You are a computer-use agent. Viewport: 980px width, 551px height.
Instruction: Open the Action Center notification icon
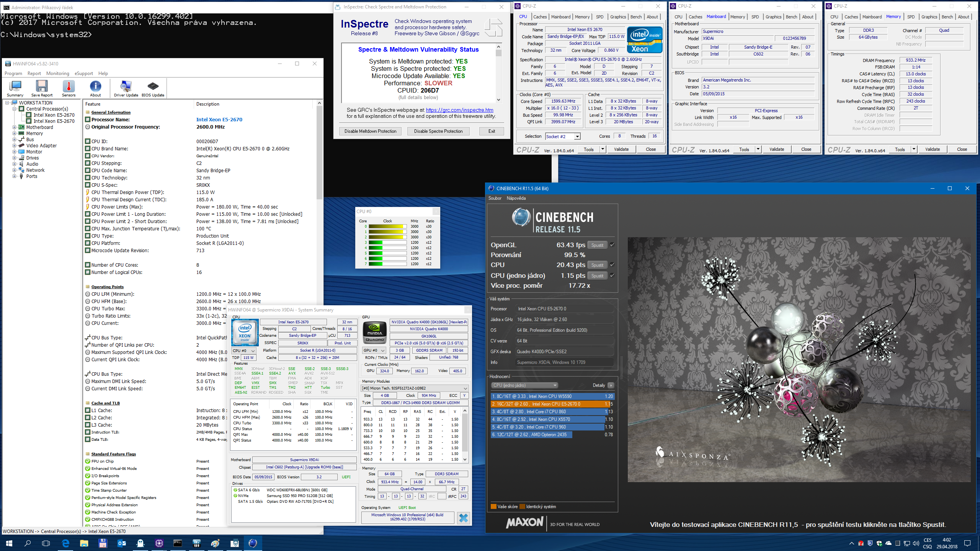(x=967, y=543)
